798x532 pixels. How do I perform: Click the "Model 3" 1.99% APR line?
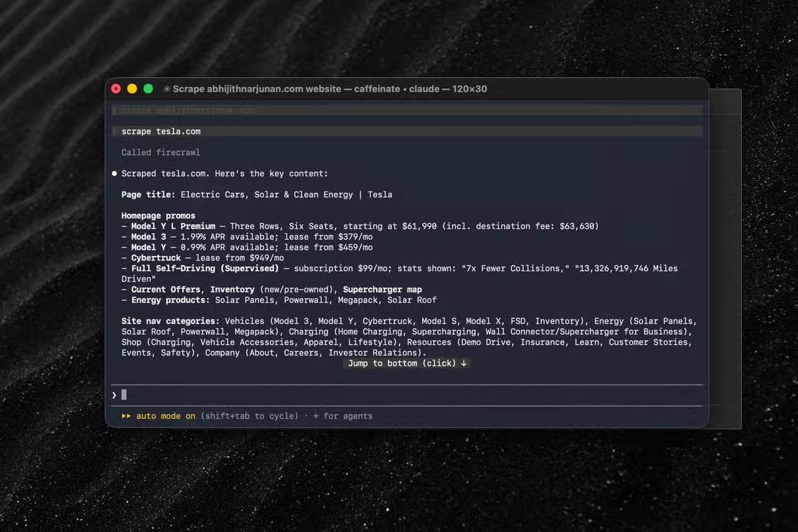(247, 237)
